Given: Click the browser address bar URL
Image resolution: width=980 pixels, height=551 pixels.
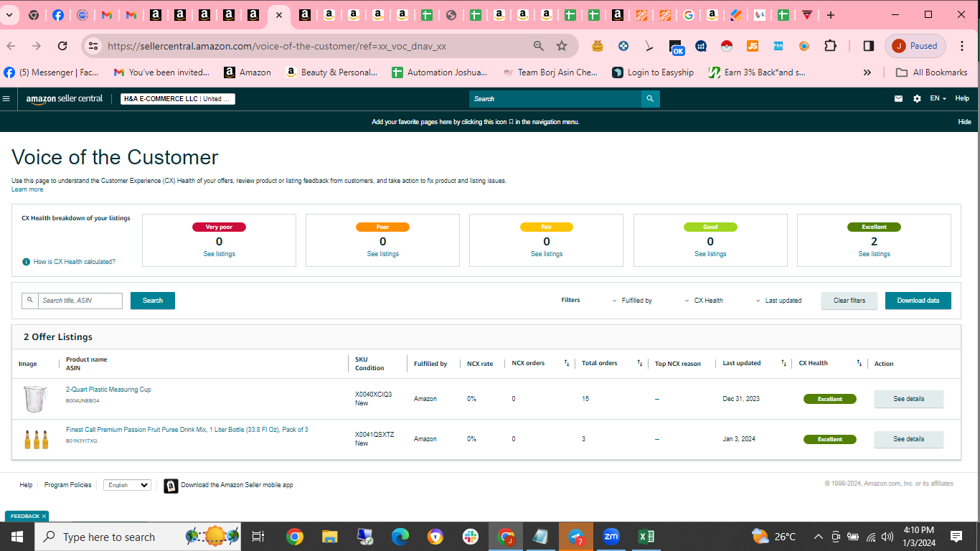Looking at the screenshot, I should (x=277, y=46).
